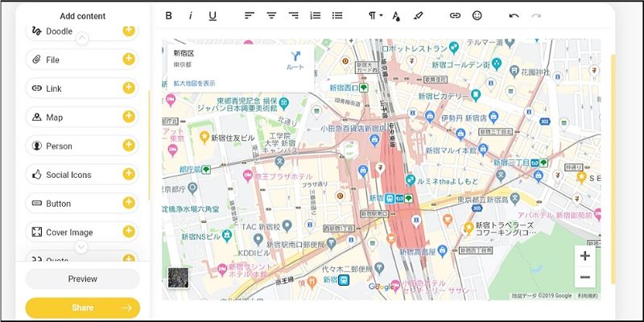Viewport: 644px width, 322px height.
Task: Select the Link content item
Action: click(x=82, y=89)
